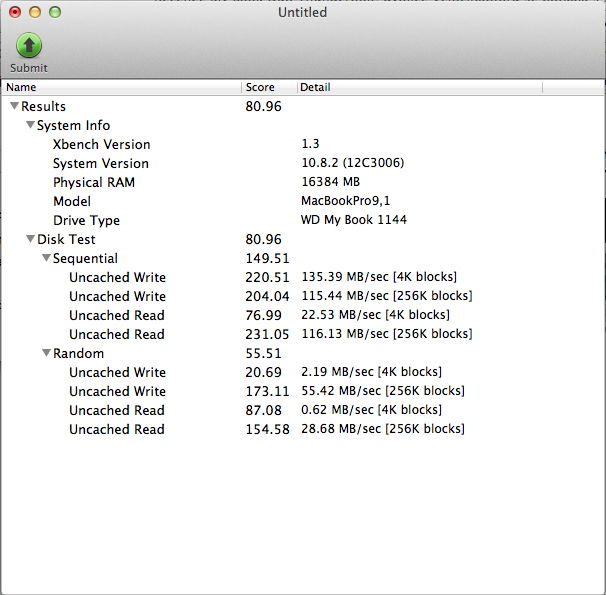Click the Xbench version value 1.3
Viewport: 606px width, 595px height.
tap(310, 144)
